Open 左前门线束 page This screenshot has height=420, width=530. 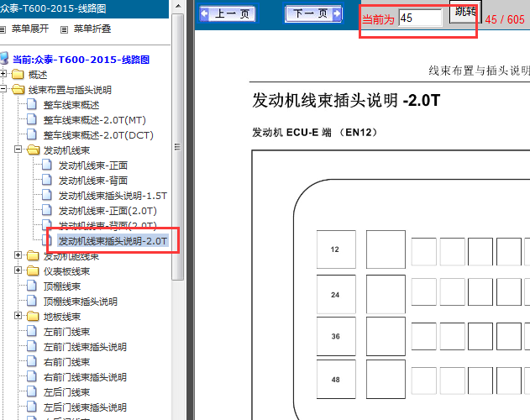point(66,332)
